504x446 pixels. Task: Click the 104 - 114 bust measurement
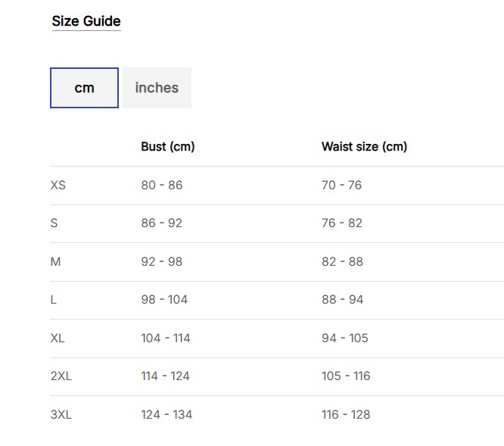click(x=166, y=338)
